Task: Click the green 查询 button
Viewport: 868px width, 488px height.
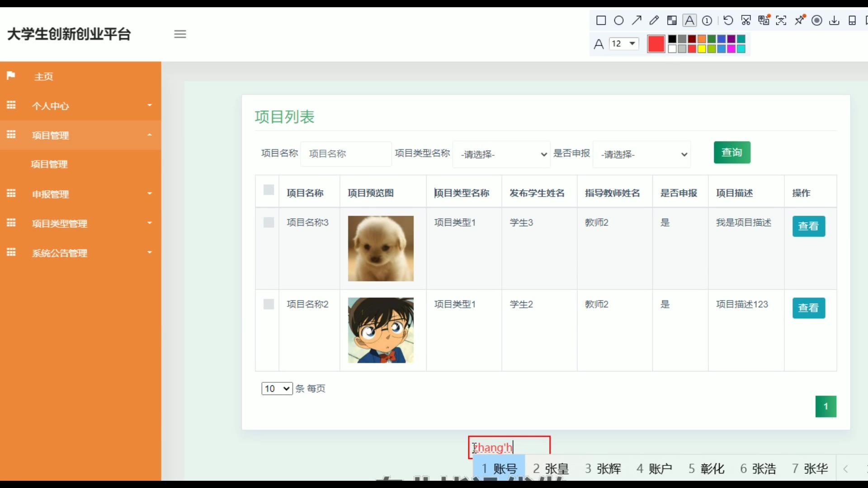Action: pyautogui.click(x=732, y=152)
